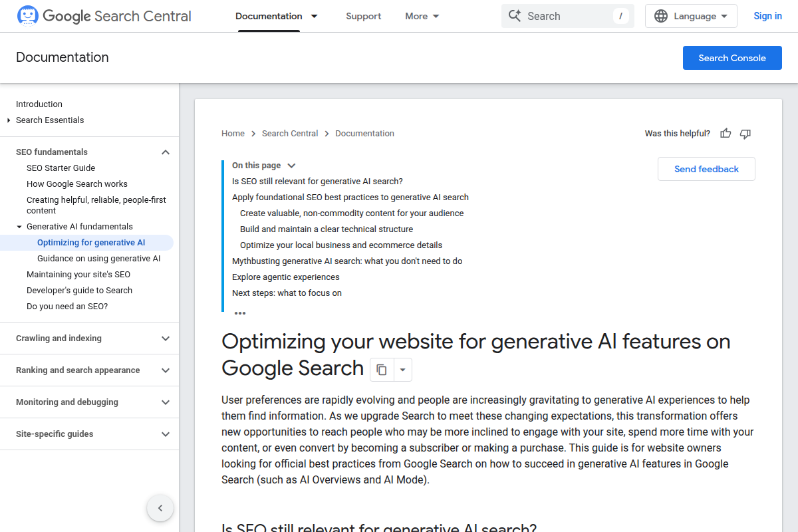Give thumbs down not helpful rating
This screenshot has height=532, width=798.
[x=745, y=134]
